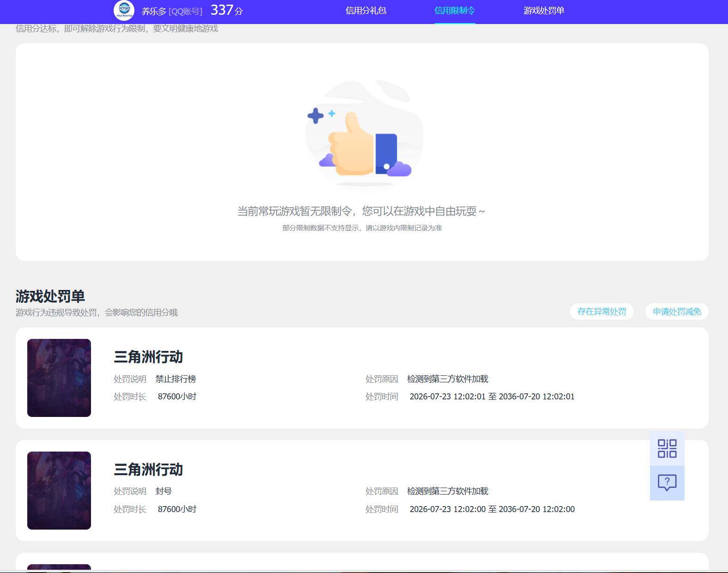The width and height of the screenshot is (728, 573).
Task: Click the 三角洲行动 title above 禁止排行榜
Action: [148, 357]
